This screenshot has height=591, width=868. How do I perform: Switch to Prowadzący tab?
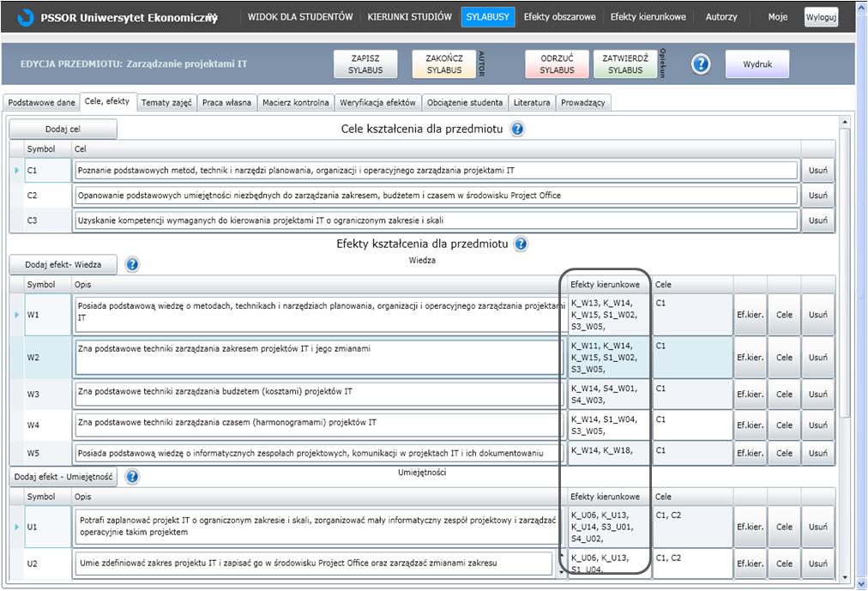[583, 102]
